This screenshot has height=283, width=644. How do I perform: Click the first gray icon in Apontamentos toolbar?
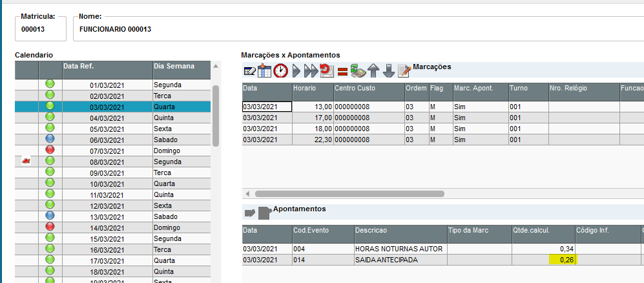click(250, 213)
